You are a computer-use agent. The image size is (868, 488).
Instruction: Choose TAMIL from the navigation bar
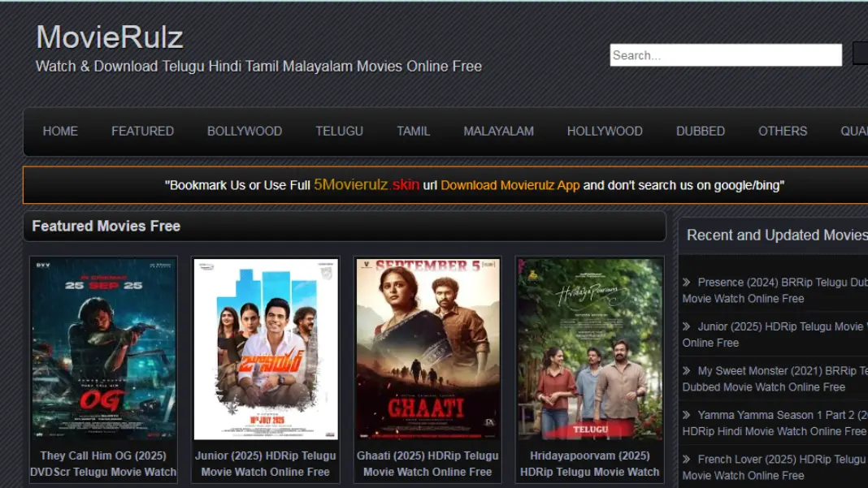pyautogui.click(x=413, y=131)
